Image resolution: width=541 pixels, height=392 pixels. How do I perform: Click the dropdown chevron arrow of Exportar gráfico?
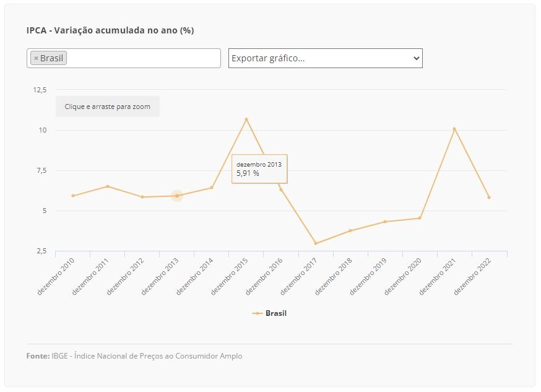417,58
